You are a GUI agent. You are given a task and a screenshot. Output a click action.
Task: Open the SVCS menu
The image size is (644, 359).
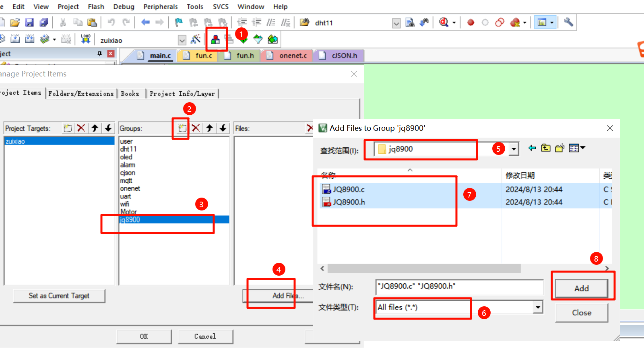pos(221,6)
